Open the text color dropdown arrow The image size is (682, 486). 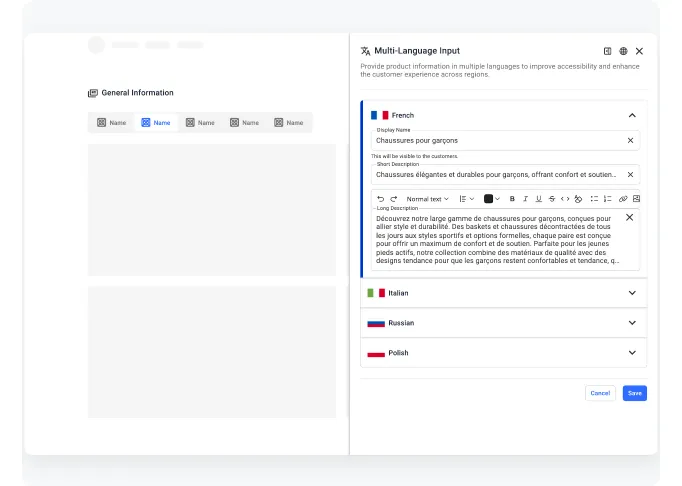498,199
